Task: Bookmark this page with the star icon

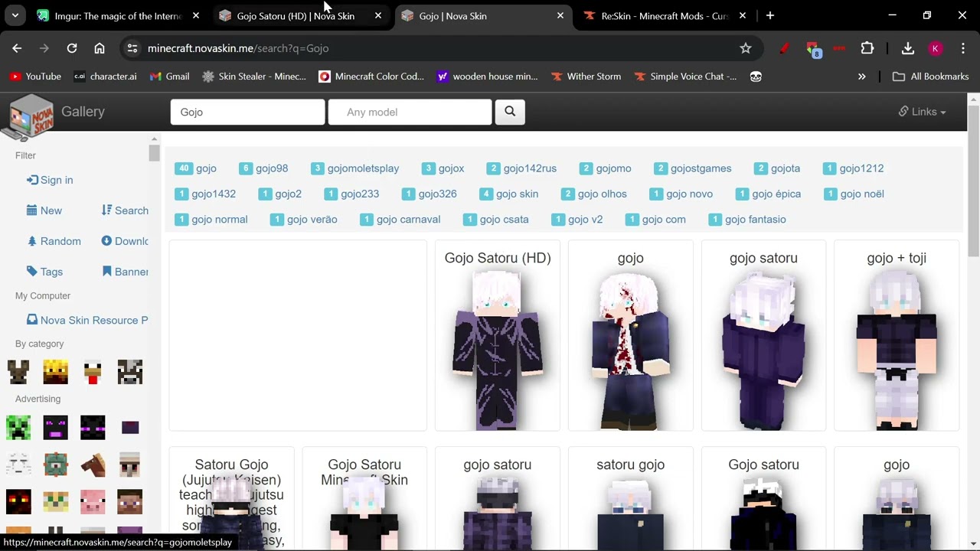Action: pyautogui.click(x=746, y=48)
